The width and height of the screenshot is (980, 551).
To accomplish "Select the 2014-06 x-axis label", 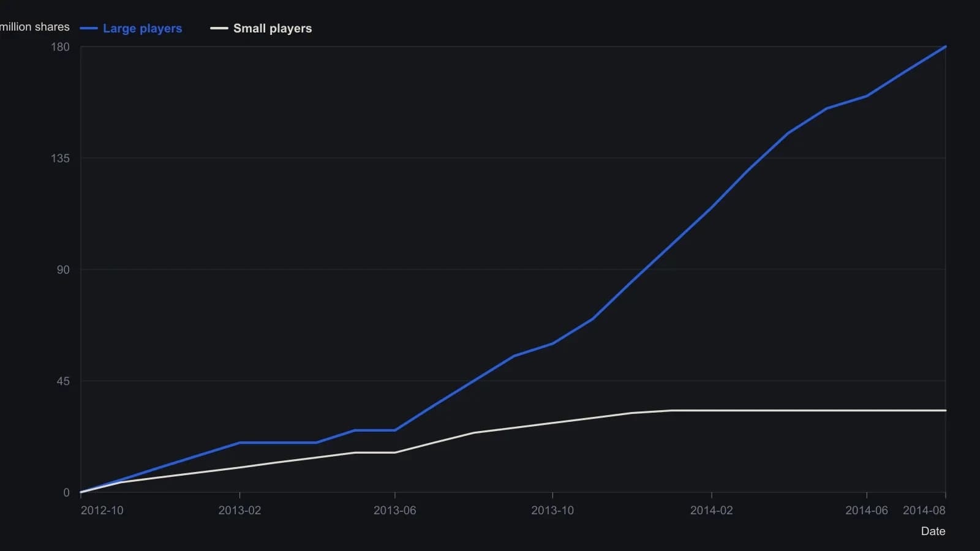I will click(x=867, y=510).
